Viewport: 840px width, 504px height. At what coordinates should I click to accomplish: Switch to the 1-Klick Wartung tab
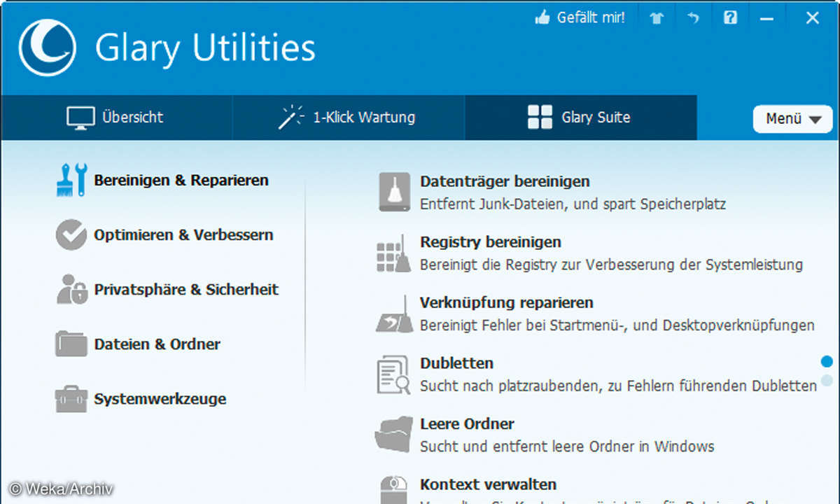pos(349,118)
